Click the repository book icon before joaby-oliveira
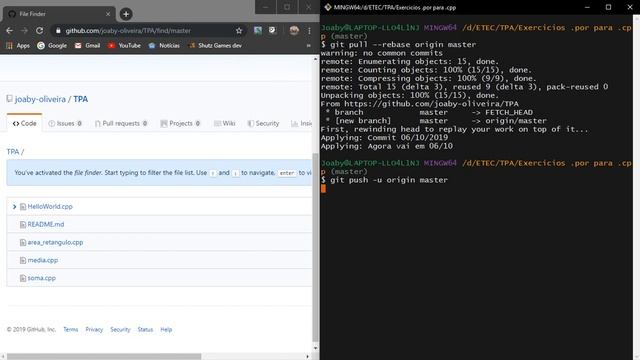This screenshot has width=640, height=360. pyautogui.click(x=9, y=99)
